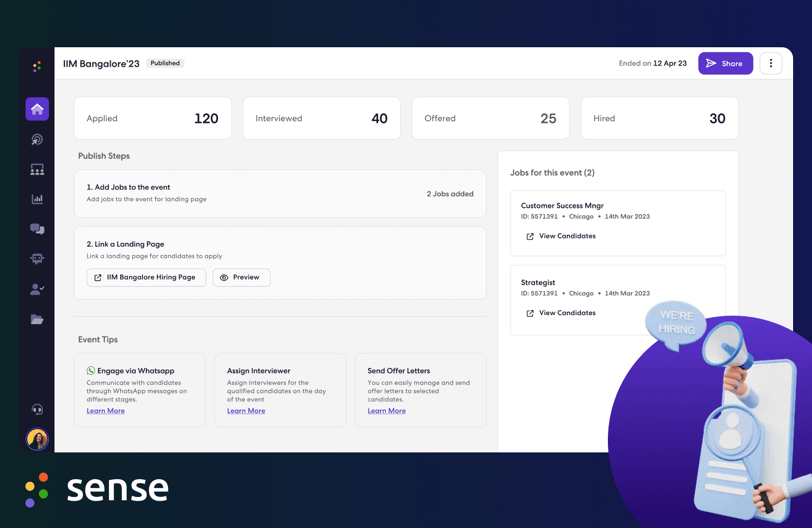Click the WhatsApp icon in Event Tips
This screenshot has height=528, width=812.
91,371
